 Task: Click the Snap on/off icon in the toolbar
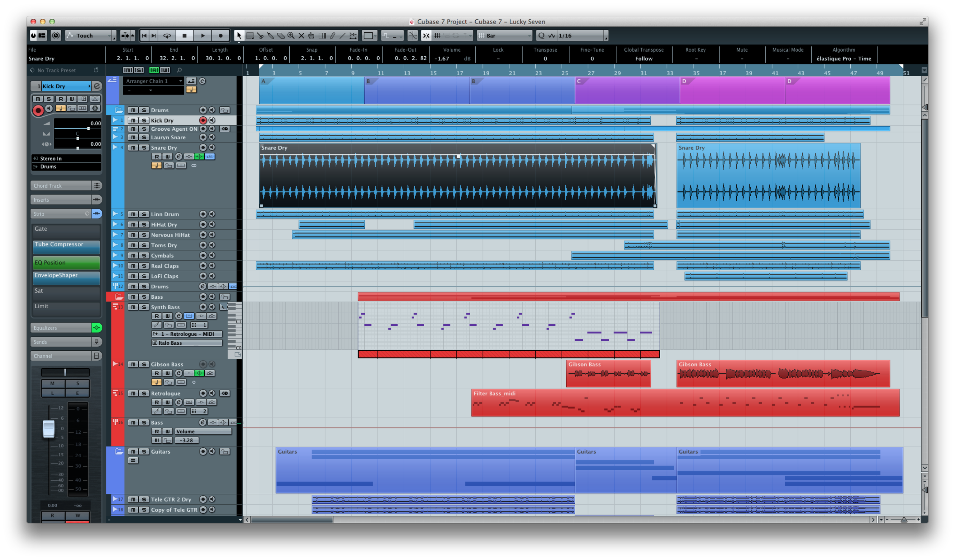[426, 35]
